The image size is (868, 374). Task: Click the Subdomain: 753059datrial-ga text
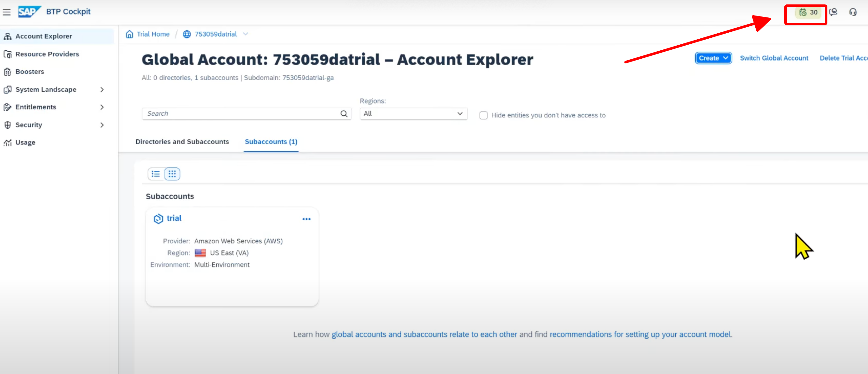pyautogui.click(x=289, y=78)
